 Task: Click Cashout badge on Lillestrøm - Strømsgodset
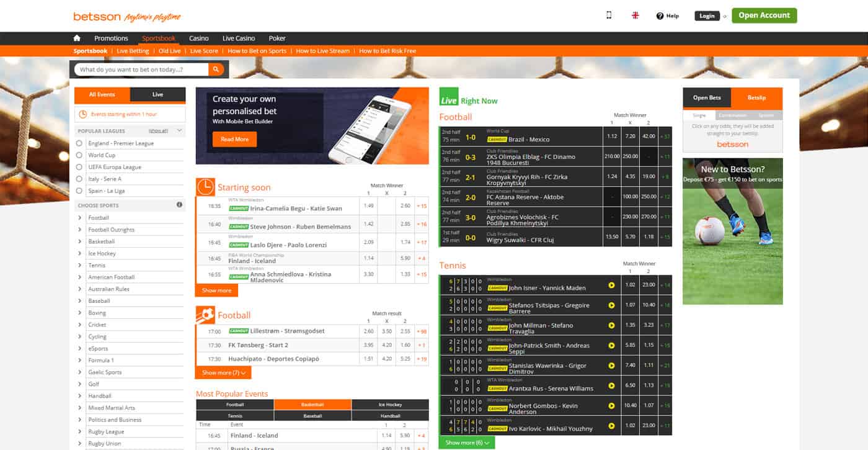click(x=239, y=331)
